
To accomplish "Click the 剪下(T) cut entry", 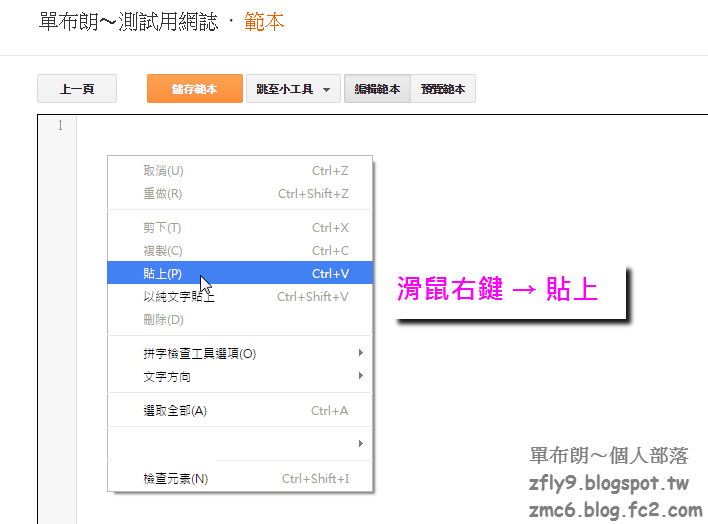I will (x=240, y=228).
